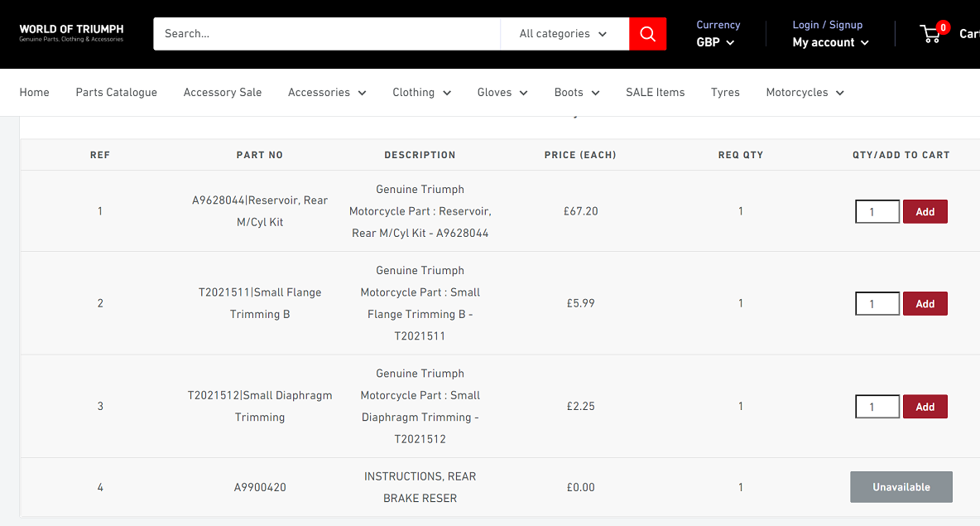Expand the Boots menu
This screenshot has width=980, height=526.
tap(577, 93)
